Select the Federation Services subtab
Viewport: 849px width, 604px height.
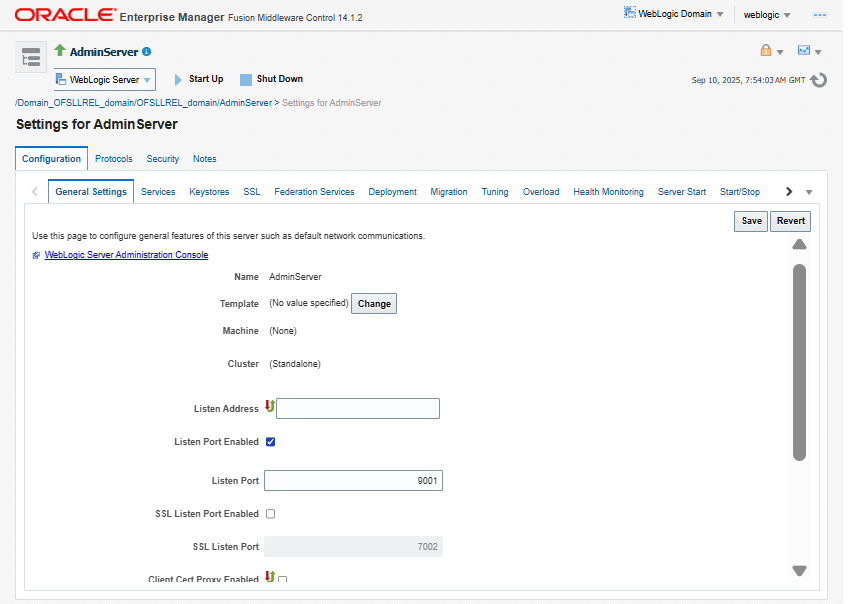[x=314, y=192]
